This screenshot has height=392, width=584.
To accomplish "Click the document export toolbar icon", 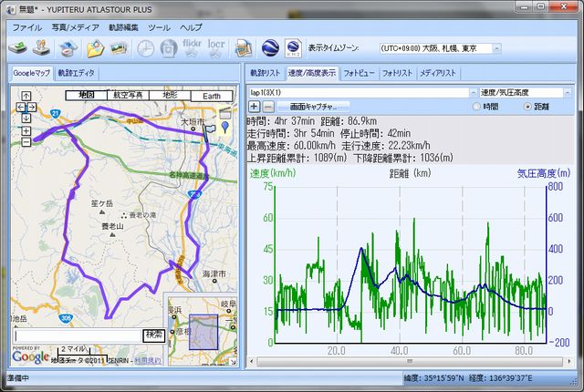I will (x=244, y=48).
